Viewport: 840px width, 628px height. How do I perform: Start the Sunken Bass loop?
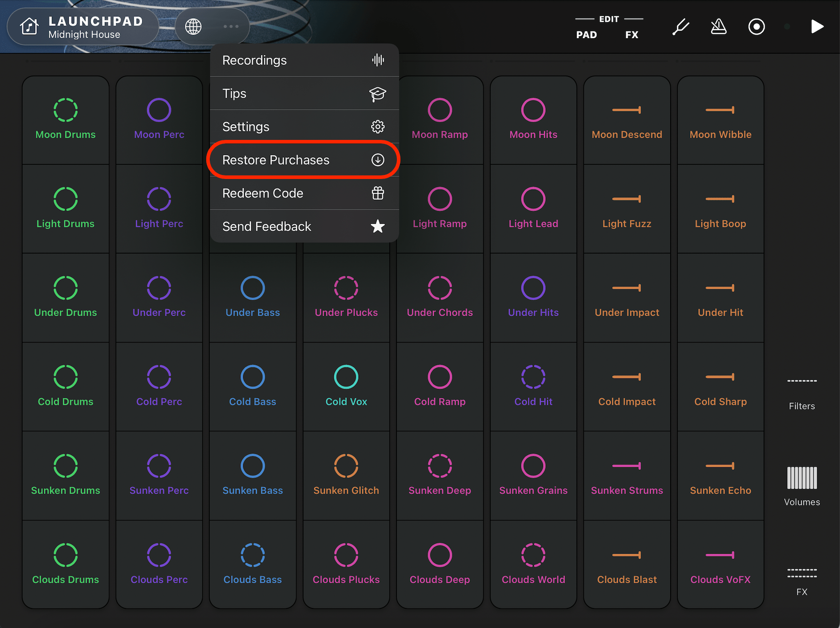[x=253, y=476]
